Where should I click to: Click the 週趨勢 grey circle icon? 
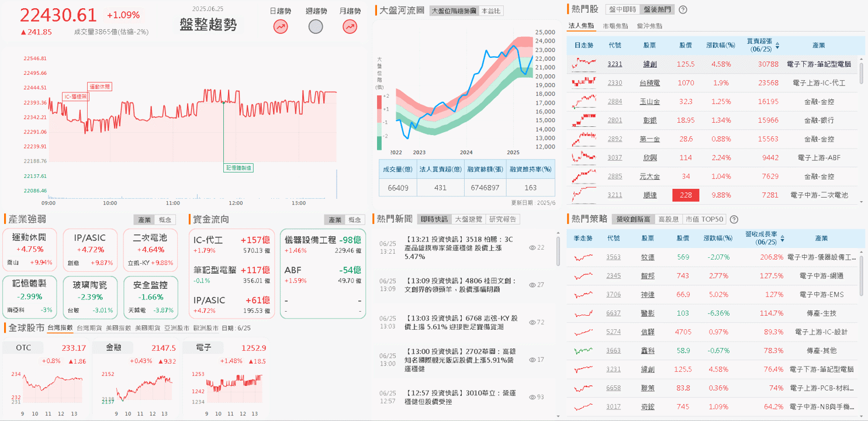click(316, 26)
